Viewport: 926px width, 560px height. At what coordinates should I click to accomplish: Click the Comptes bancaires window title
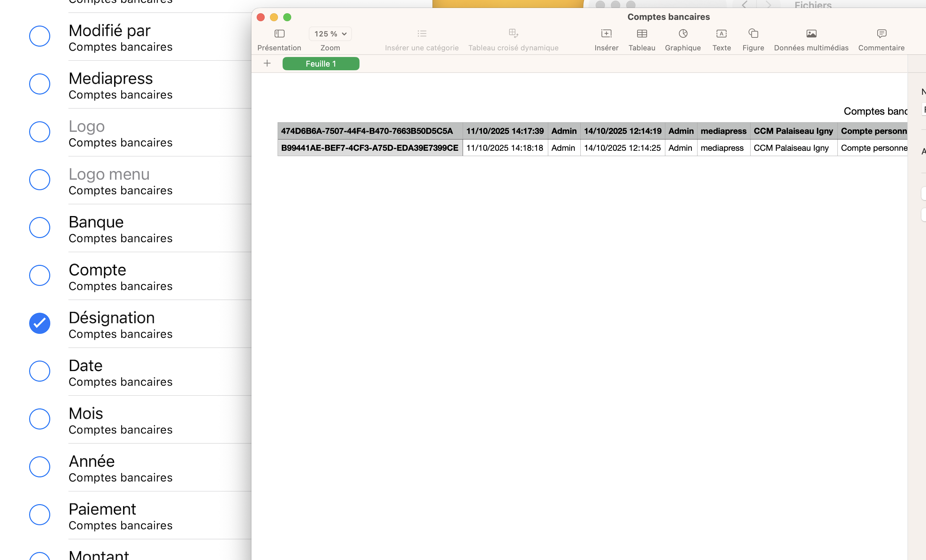(x=668, y=17)
